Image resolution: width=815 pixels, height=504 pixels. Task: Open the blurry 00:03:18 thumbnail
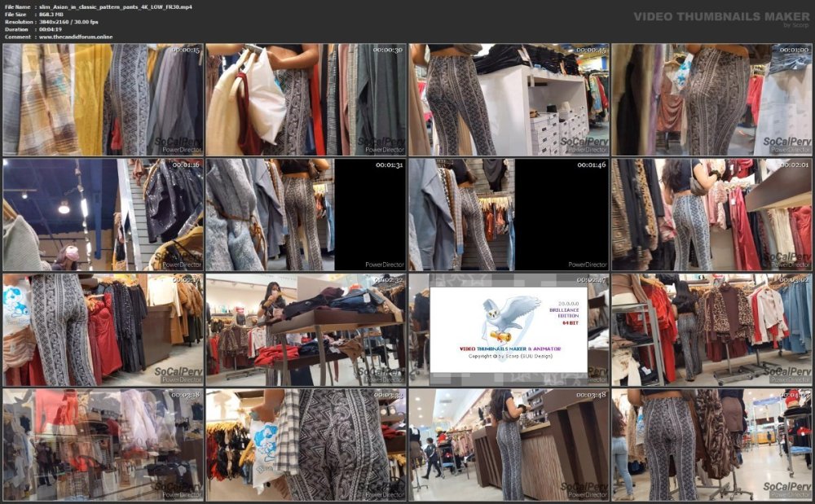point(103,445)
